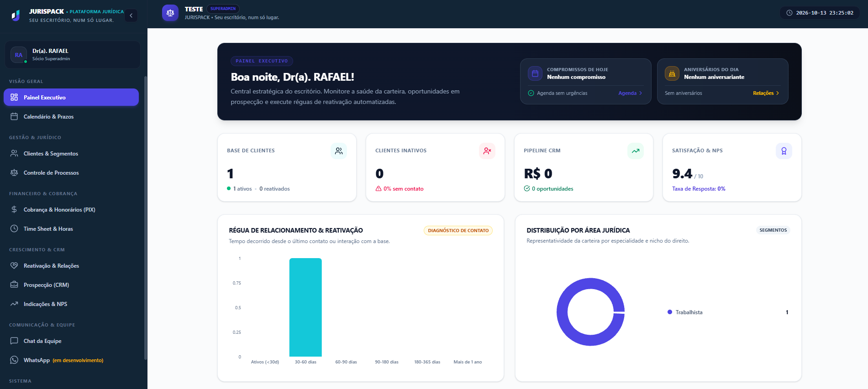Screen dimensions: 868x389
Task: Click the Trabalhista legend color dot
Action: [x=670, y=312]
